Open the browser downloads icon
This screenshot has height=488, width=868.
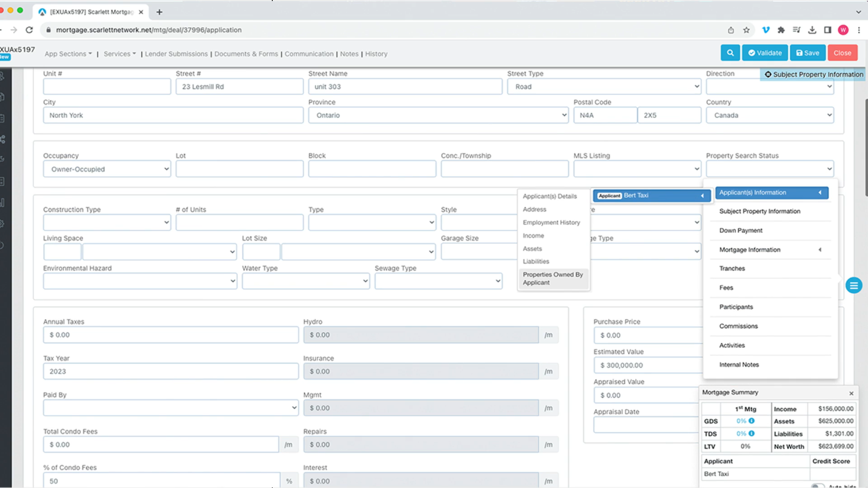(812, 30)
